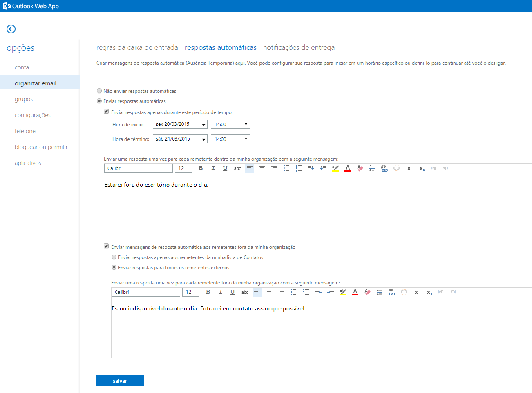The image size is (532, 393).
Task: Click Italic in the external message toolbar
Action: [x=220, y=292]
